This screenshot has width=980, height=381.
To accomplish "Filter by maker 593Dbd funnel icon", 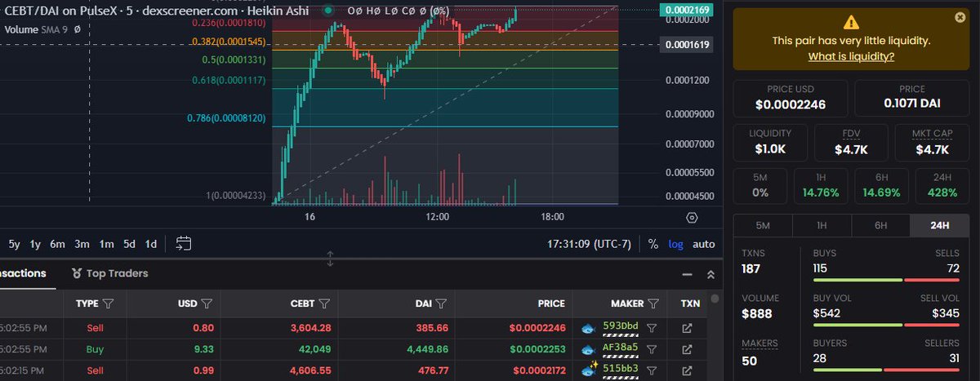I will point(652,328).
